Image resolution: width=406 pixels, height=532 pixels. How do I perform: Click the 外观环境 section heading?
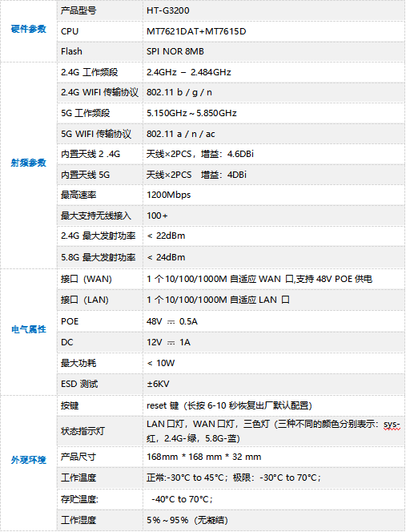click(29, 460)
